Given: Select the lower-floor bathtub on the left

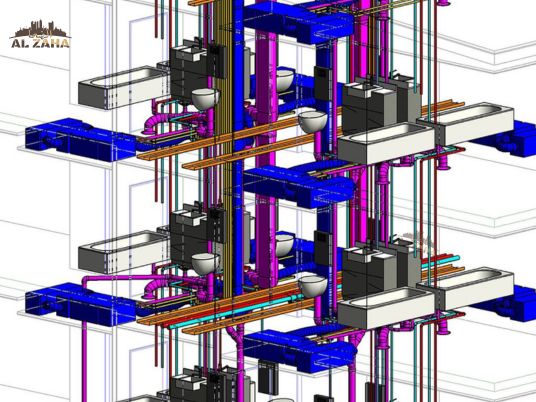Looking at the screenshot, I should [x=123, y=252].
